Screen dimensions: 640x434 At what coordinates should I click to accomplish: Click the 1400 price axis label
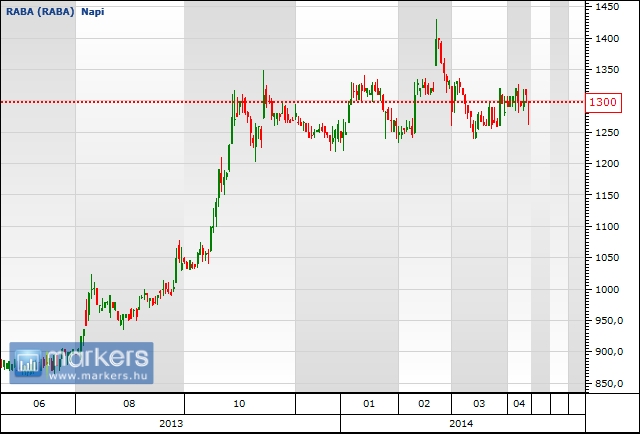point(606,39)
